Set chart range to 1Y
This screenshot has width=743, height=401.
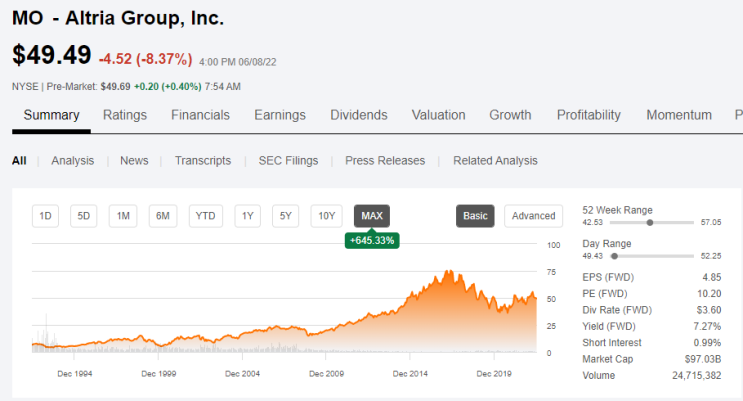click(x=247, y=216)
